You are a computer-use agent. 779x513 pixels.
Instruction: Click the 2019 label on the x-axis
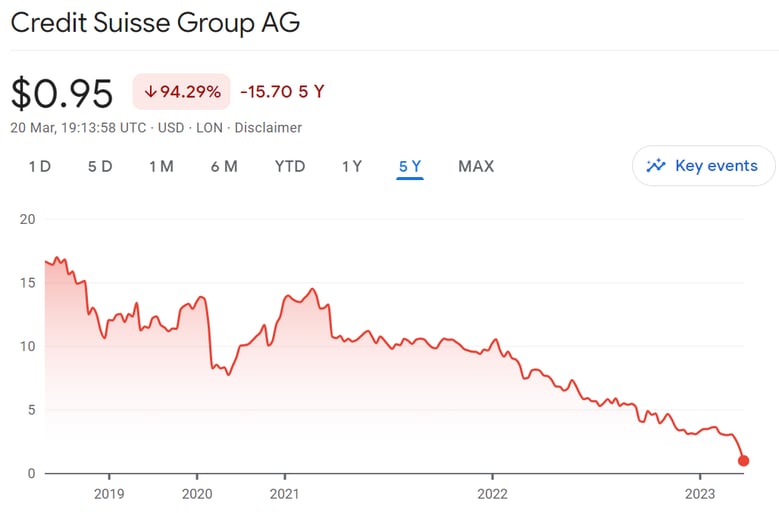(108, 493)
